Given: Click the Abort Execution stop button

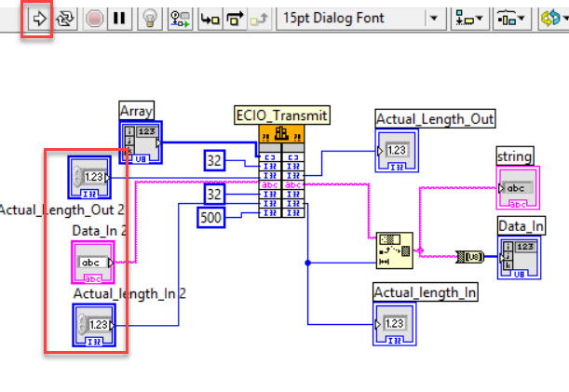Looking at the screenshot, I should pyautogui.click(x=94, y=18).
